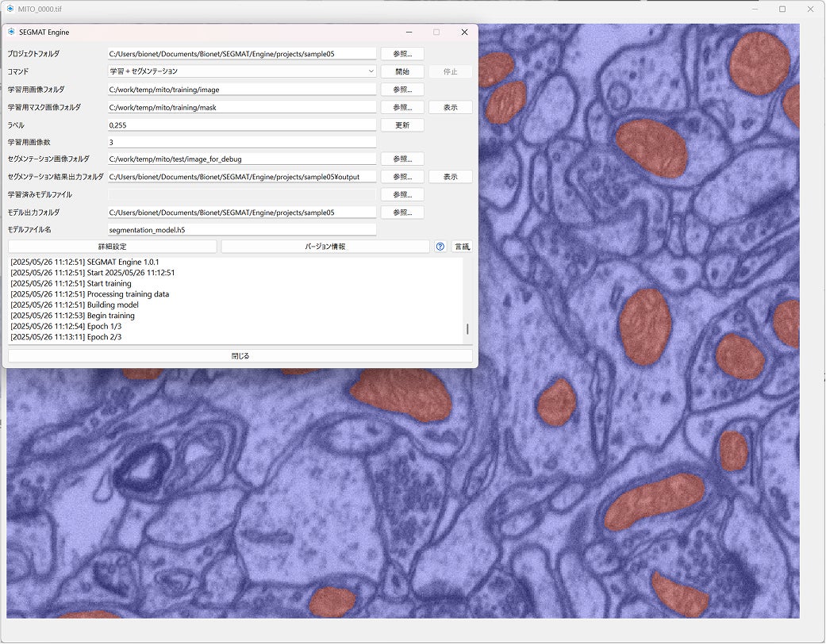Click the 言語 language button
Viewport: 826px width, 644px height.
click(462, 247)
